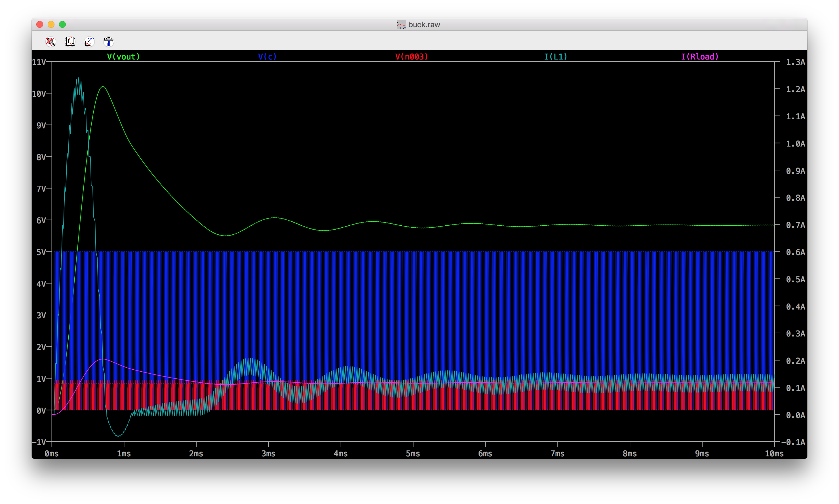The width and height of the screenshot is (839, 504).
Task: Click the add traces toolbar icon
Action: click(89, 42)
